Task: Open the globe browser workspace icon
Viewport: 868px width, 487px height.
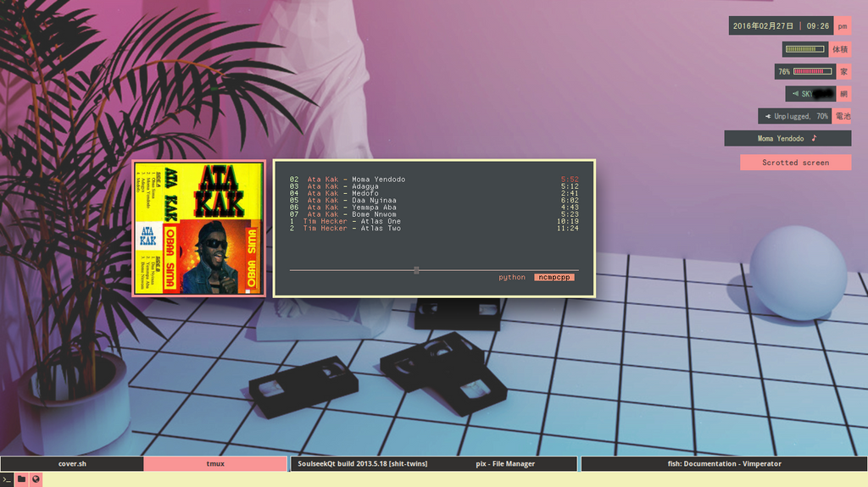Action: (x=36, y=479)
